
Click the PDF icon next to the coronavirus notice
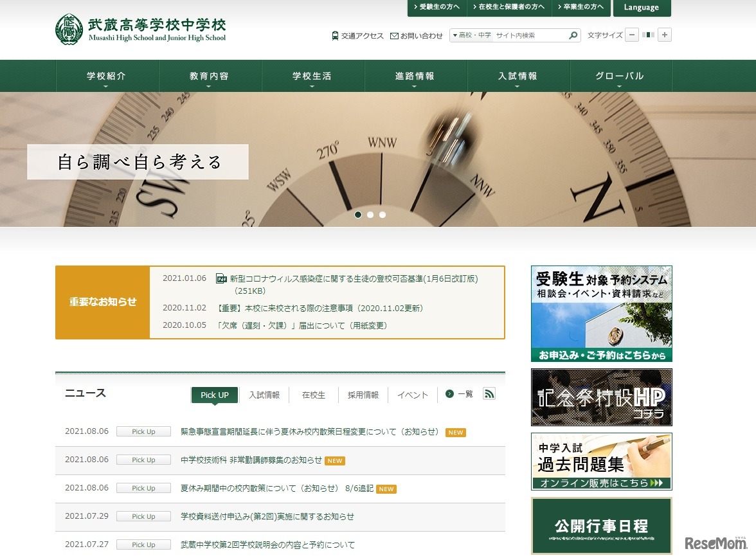[x=221, y=278]
